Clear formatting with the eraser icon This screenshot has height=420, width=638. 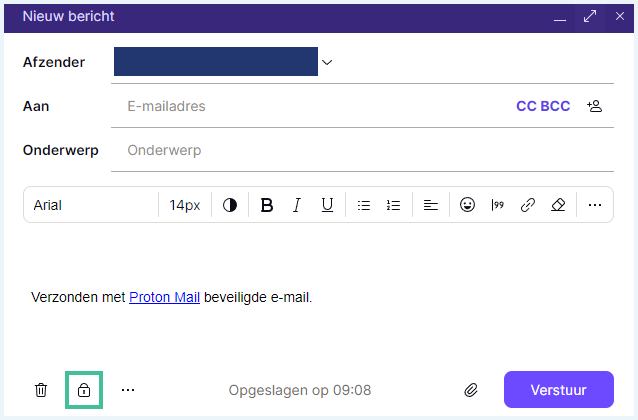558,205
